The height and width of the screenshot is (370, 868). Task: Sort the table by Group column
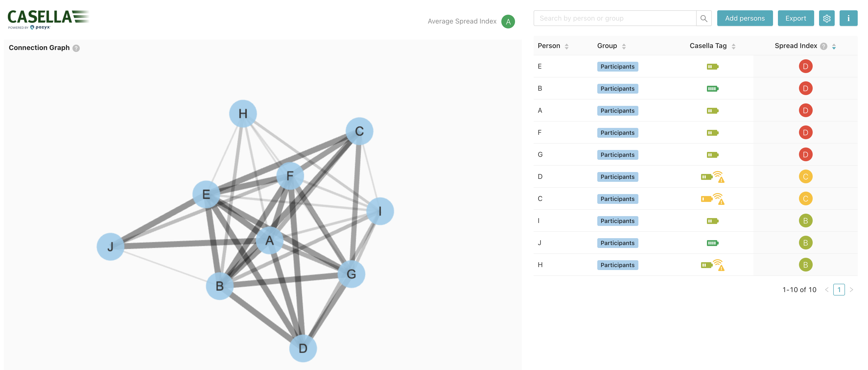(624, 46)
